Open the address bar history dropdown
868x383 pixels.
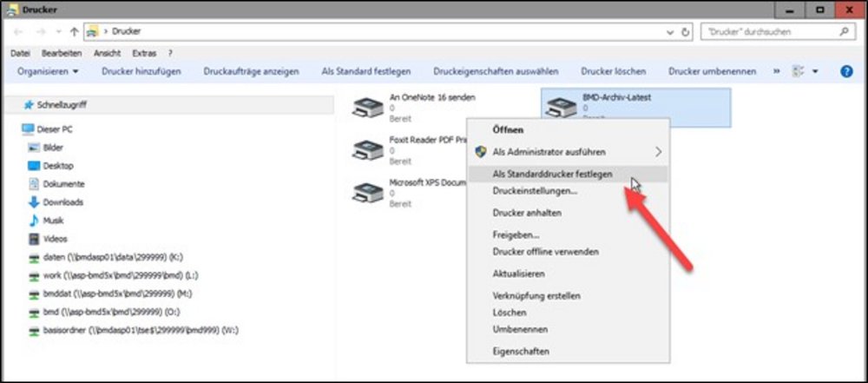tap(669, 31)
